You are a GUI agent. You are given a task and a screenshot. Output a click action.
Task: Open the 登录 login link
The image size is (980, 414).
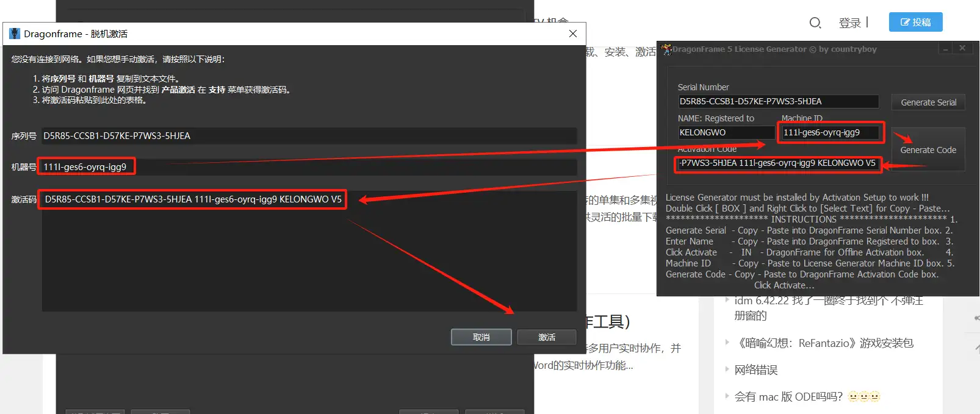click(849, 23)
